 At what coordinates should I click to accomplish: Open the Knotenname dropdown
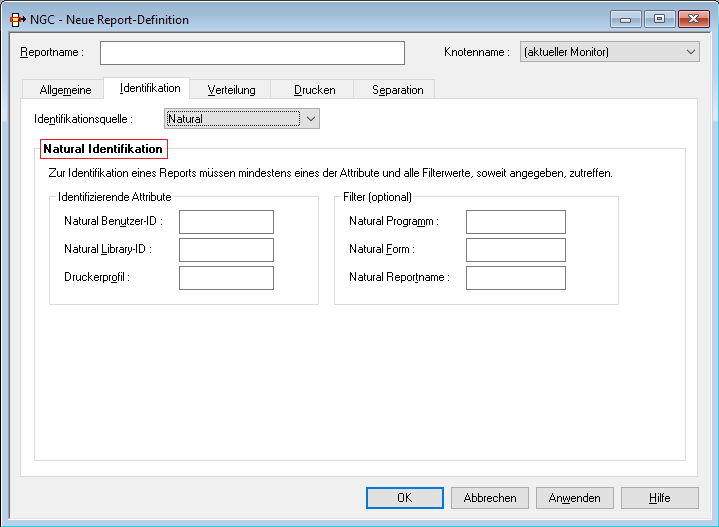[x=609, y=53]
